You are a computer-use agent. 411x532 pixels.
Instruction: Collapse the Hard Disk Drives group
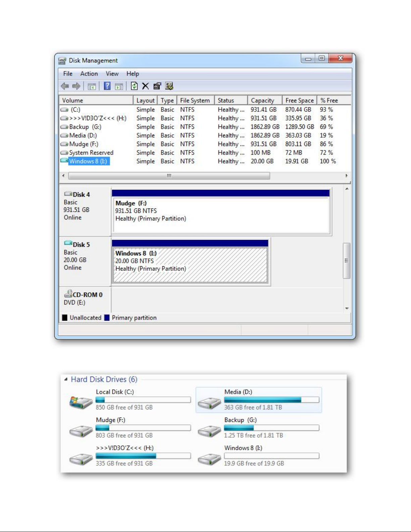[66, 379]
